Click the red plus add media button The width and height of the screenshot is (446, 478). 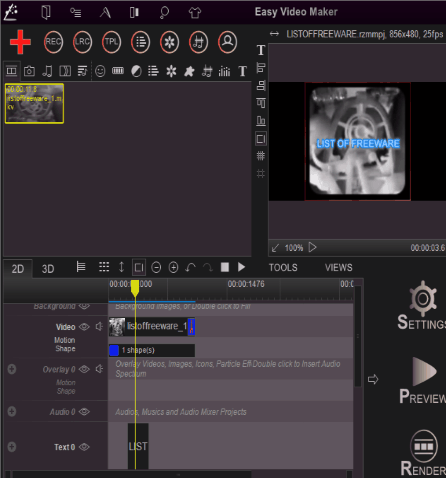20,42
